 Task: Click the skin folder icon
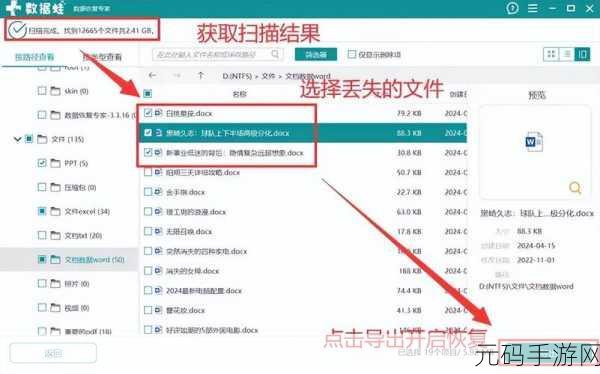(55, 91)
